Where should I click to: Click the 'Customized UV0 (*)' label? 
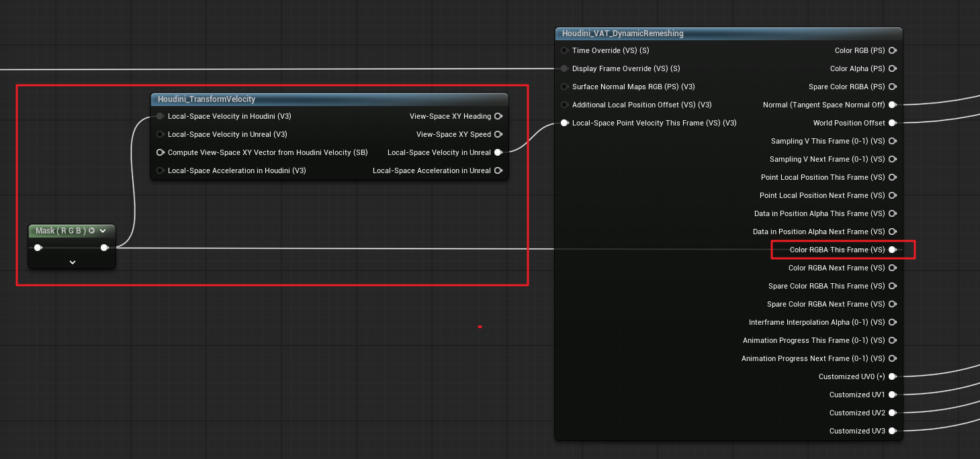852,376
